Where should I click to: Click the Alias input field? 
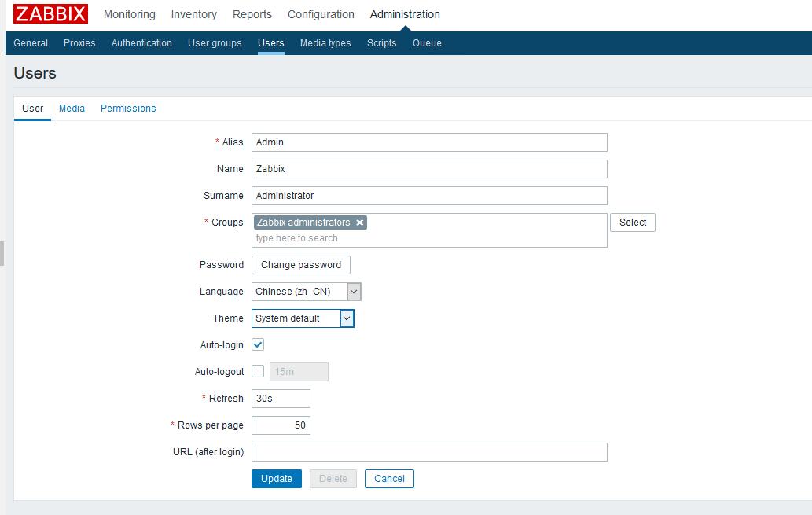pos(429,142)
